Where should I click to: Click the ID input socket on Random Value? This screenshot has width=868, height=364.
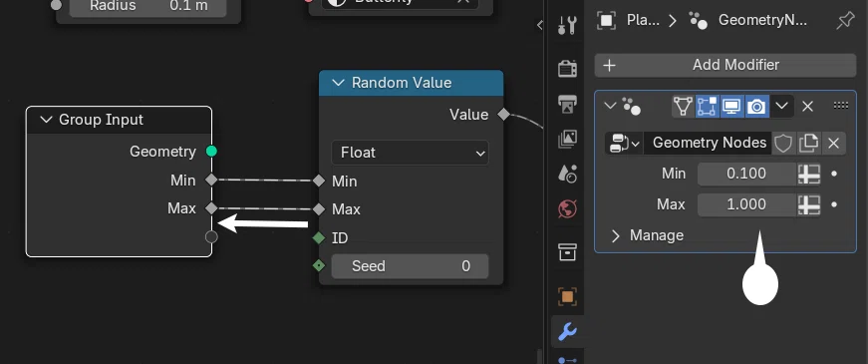point(318,238)
